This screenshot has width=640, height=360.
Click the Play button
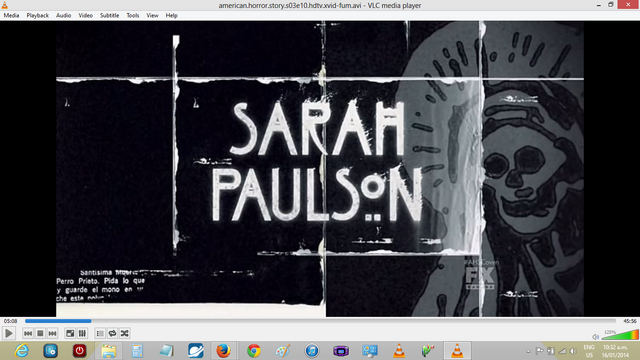(x=8, y=333)
